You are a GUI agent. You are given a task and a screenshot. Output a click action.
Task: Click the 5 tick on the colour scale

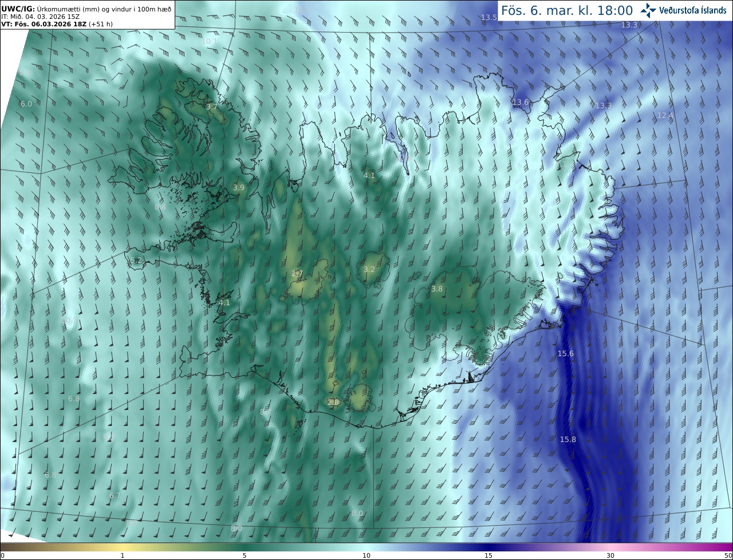pos(245,555)
